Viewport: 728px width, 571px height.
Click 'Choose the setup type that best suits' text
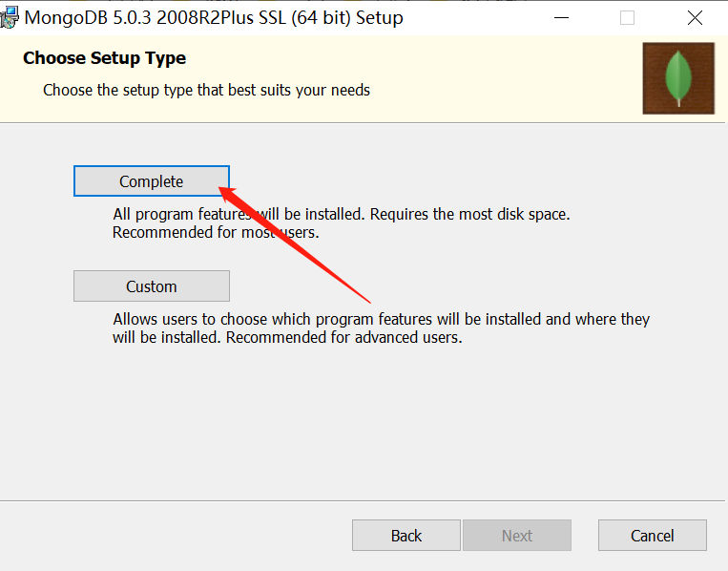pos(207,90)
